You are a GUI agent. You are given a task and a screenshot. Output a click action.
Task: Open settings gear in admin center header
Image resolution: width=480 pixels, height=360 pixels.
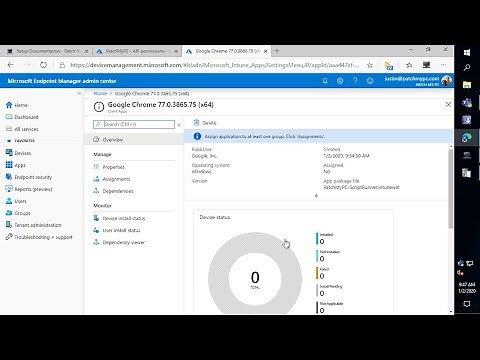point(340,81)
